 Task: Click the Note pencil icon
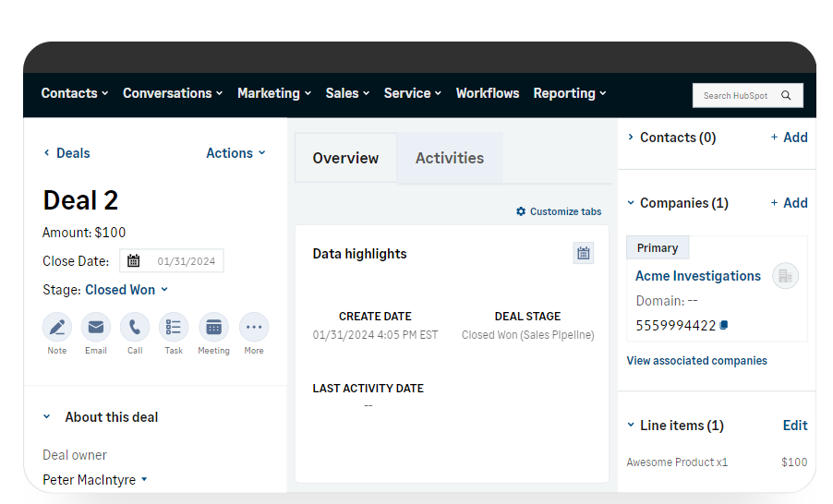click(57, 327)
